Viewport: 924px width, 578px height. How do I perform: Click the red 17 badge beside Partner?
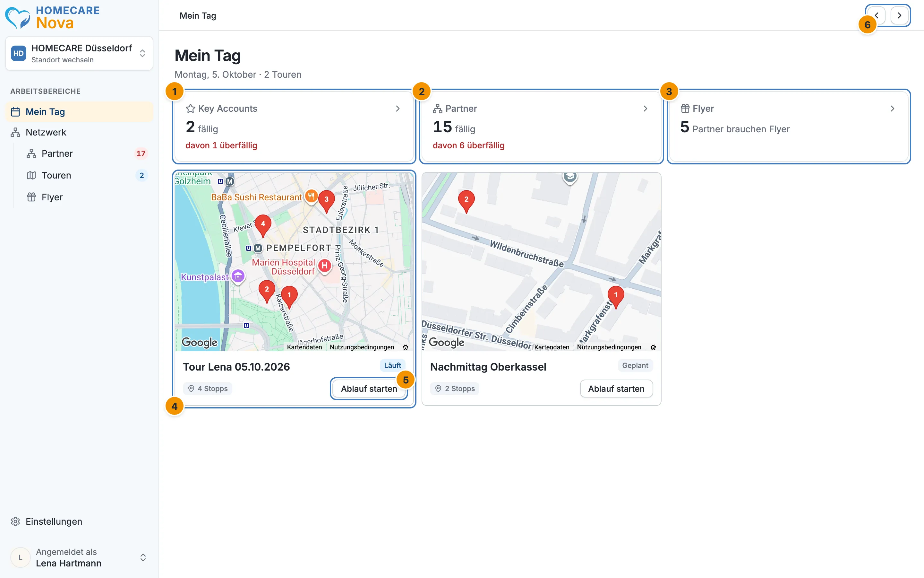click(x=141, y=153)
